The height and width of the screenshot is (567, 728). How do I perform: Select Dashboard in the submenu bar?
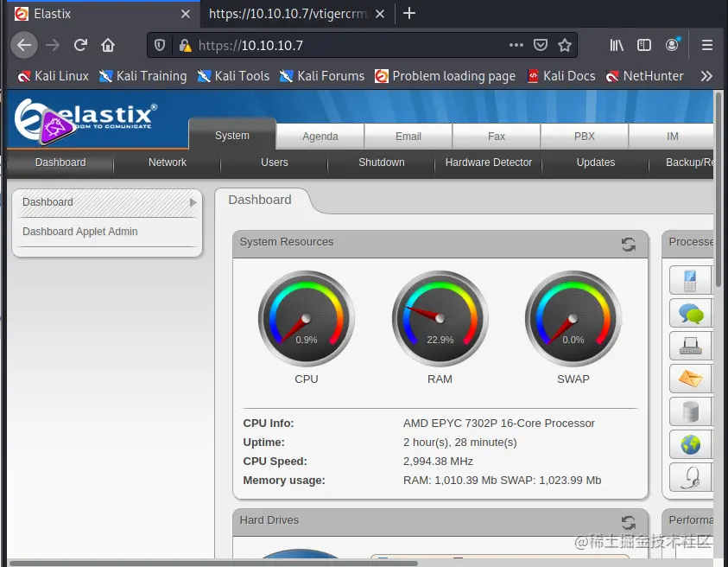[x=60, y=162]
